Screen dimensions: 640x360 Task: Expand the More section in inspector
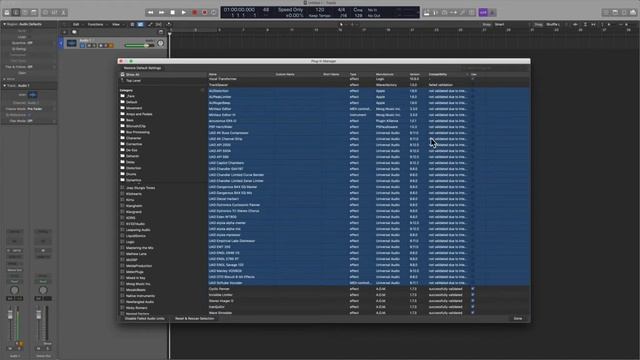coord(4,79)
